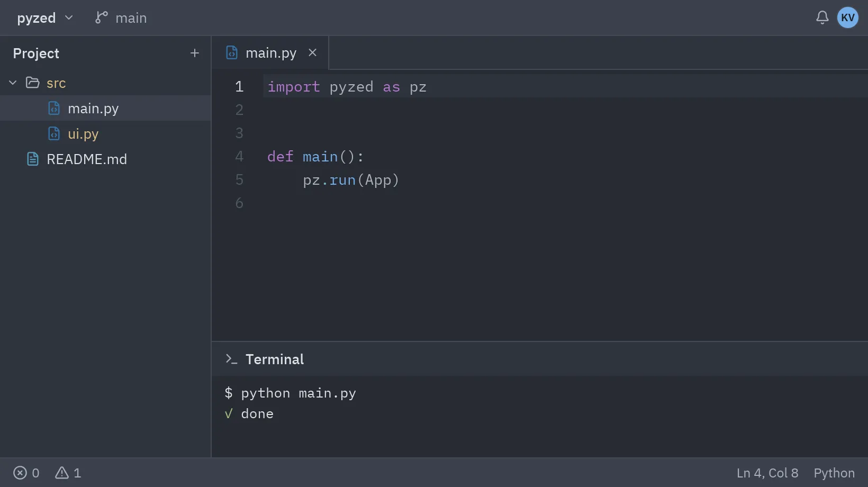Select the main.py editor tab
This screenshot has height=487, width=868.
[270, 53]
